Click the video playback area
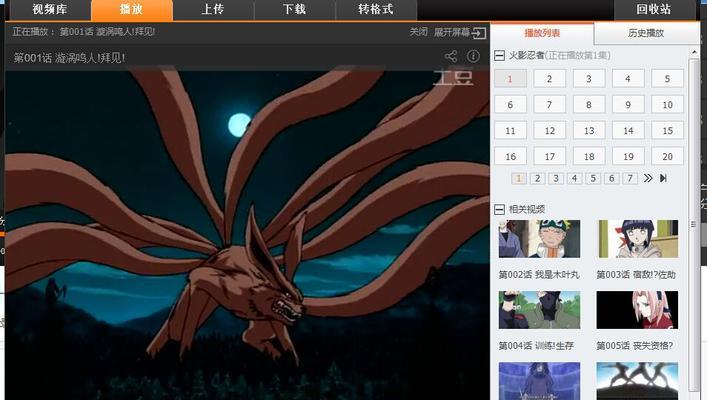Viewport: 707px width, 400px height. (248, 235)
